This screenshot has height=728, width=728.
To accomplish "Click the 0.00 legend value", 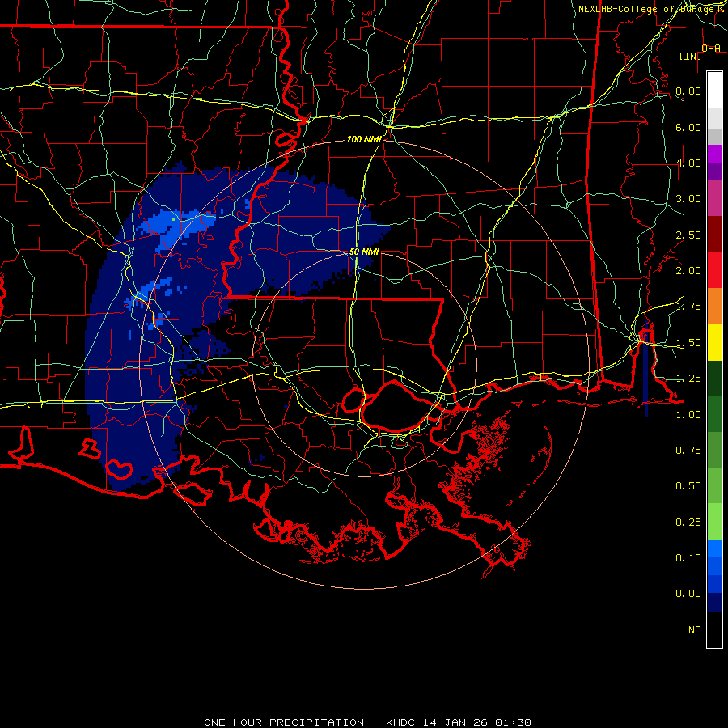I will coord(688,594).
